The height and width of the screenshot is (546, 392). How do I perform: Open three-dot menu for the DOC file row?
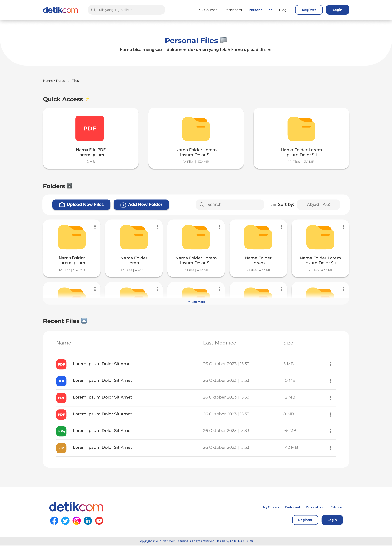[330, 381]
